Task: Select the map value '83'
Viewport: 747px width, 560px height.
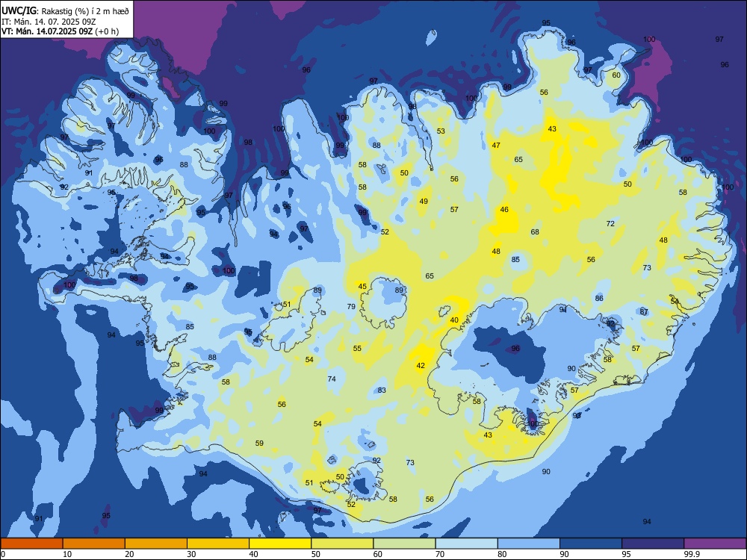Action: [382, 391]
